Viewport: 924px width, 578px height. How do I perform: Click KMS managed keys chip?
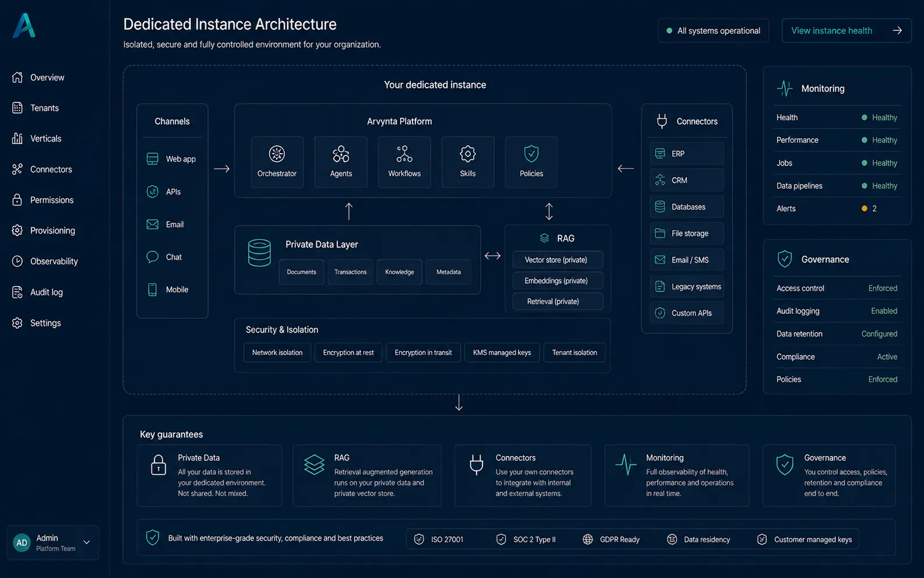[502, 353]
